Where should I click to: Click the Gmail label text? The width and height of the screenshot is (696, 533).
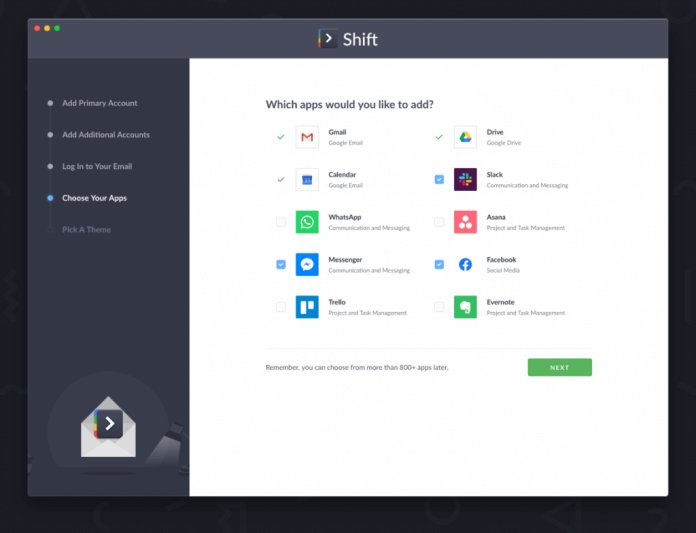pyautogui.click(x=337, y=132)
